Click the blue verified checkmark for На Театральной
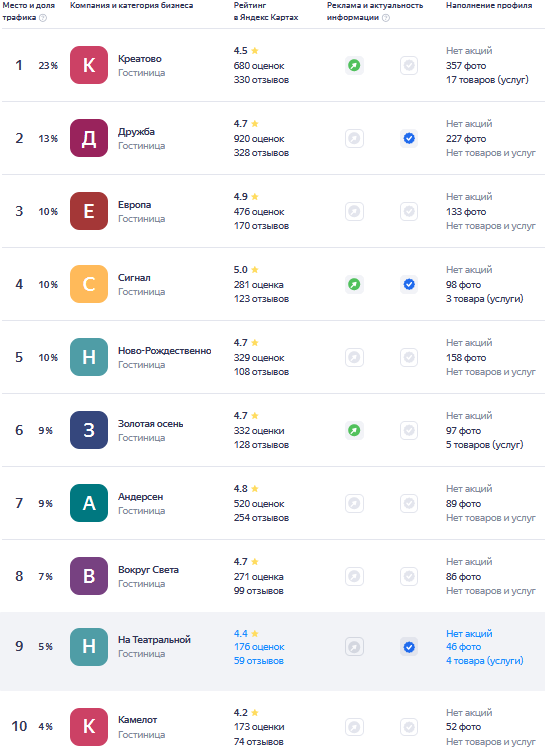This screenshot has width=545, height=755. (x=409, y=647)
